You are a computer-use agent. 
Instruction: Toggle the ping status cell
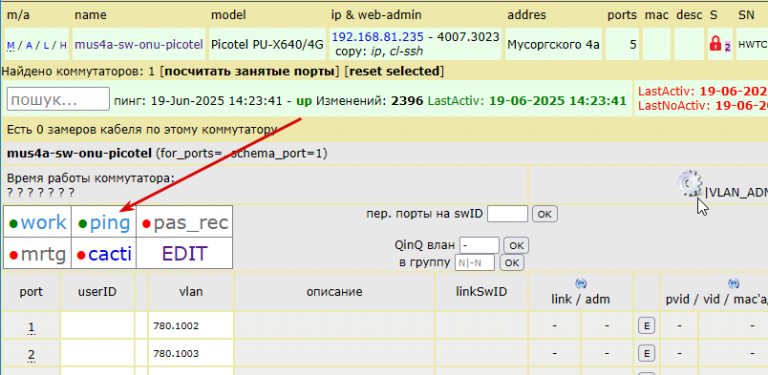pos(104,222)
